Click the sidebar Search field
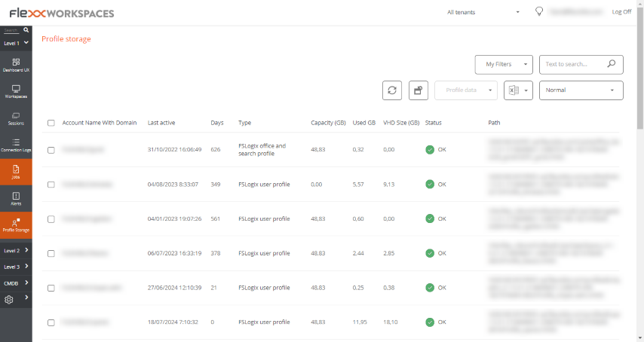The image size is (644, 342). tap(11, 30)
